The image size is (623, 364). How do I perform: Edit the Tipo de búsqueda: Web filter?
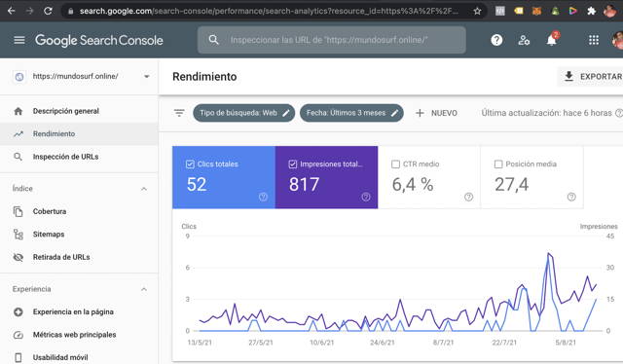[244, 113]
